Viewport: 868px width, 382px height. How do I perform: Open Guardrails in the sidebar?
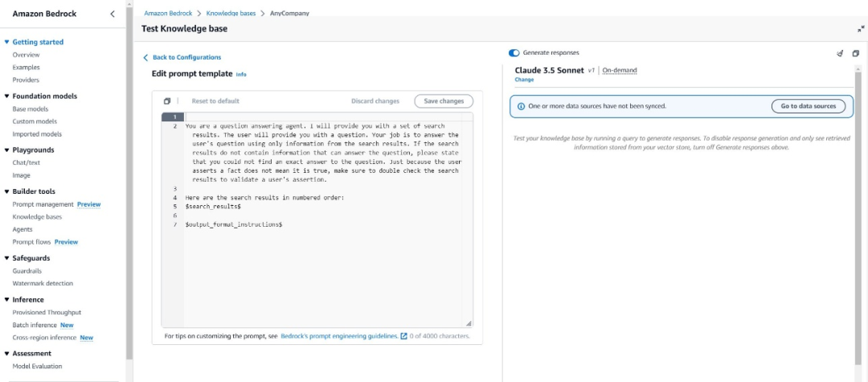27,271
